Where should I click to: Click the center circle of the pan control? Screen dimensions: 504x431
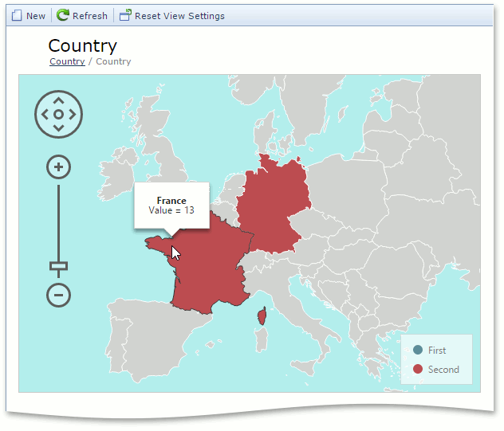(58, 115)
